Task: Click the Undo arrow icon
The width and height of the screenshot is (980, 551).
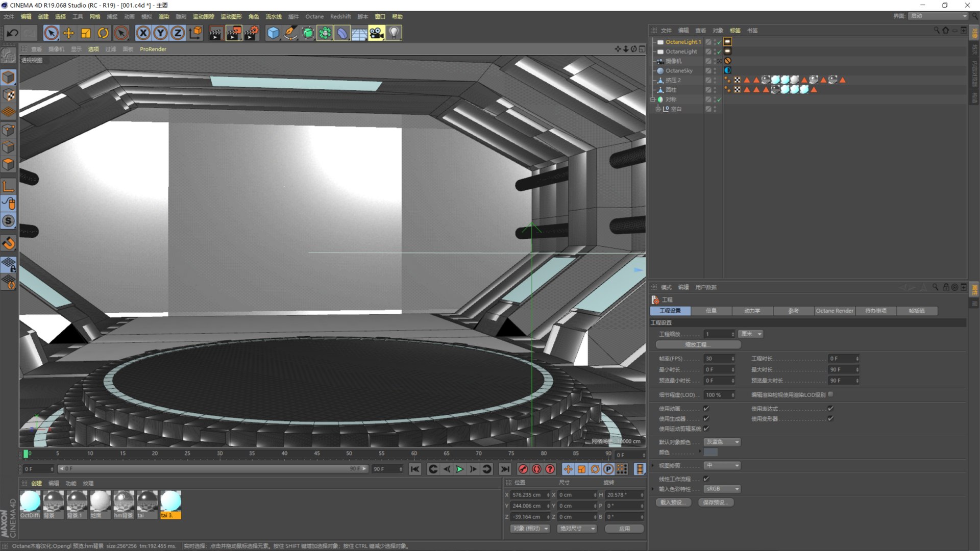Action: point(12,33)
